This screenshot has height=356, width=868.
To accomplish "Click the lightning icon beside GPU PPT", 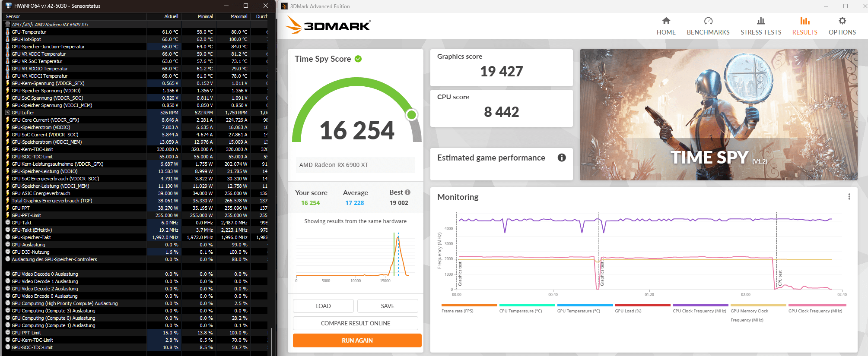I will pyautogui.click(x=7, y=208).
